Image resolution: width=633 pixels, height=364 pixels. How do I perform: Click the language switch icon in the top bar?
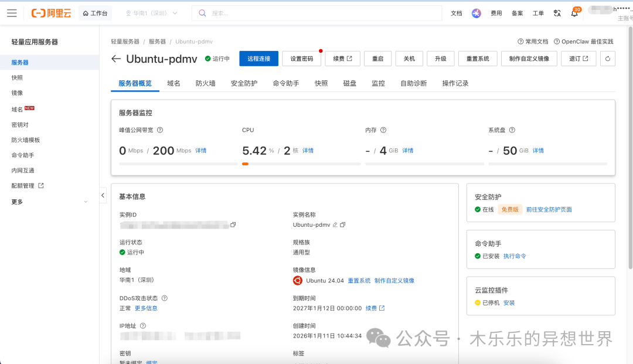point(557,13)
